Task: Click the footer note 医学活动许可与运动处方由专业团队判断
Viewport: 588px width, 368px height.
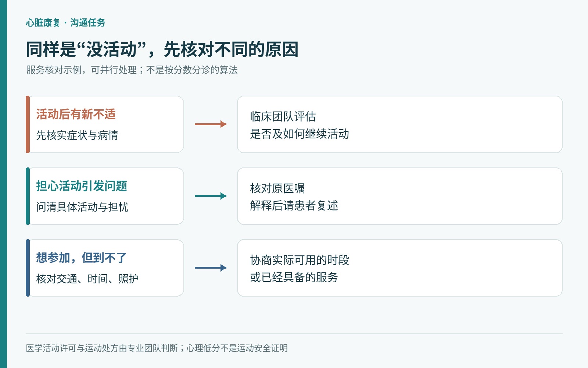Action: point(102,348)
